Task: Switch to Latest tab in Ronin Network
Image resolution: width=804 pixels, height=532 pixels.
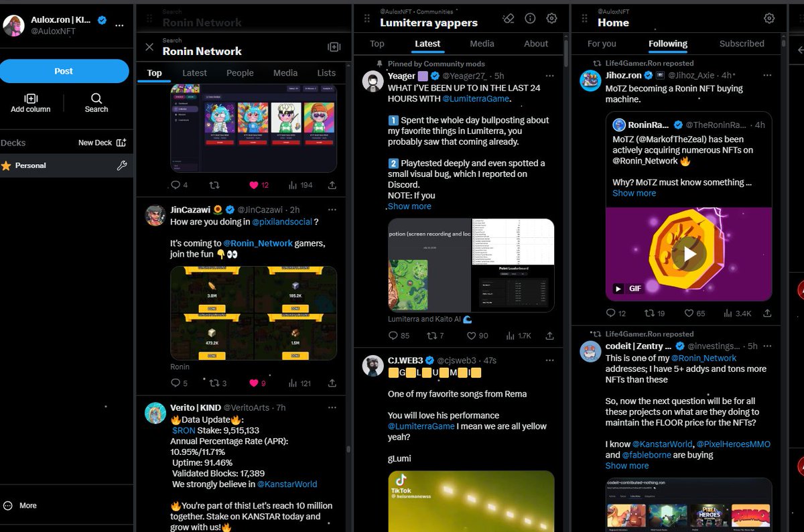Action: (x=195, y=73)
